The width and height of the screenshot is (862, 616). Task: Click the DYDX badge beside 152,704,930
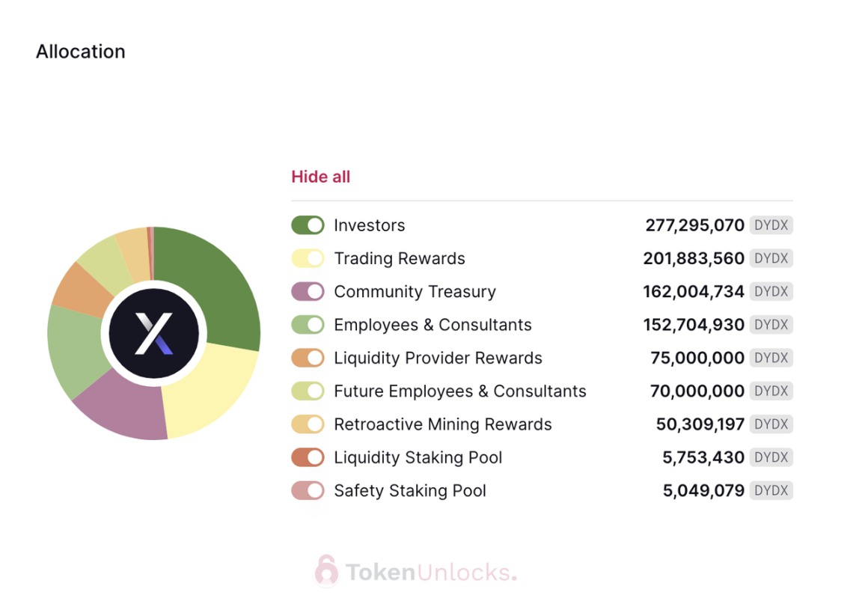point(771,325)
